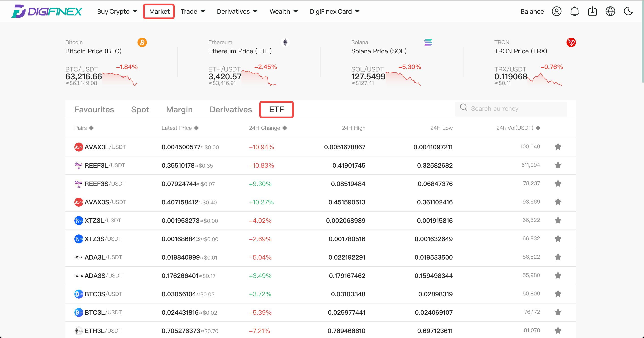Favourite the XTZ3L/USDT pair star
Viewport: 644px width, 338px height.
point(558,220)
